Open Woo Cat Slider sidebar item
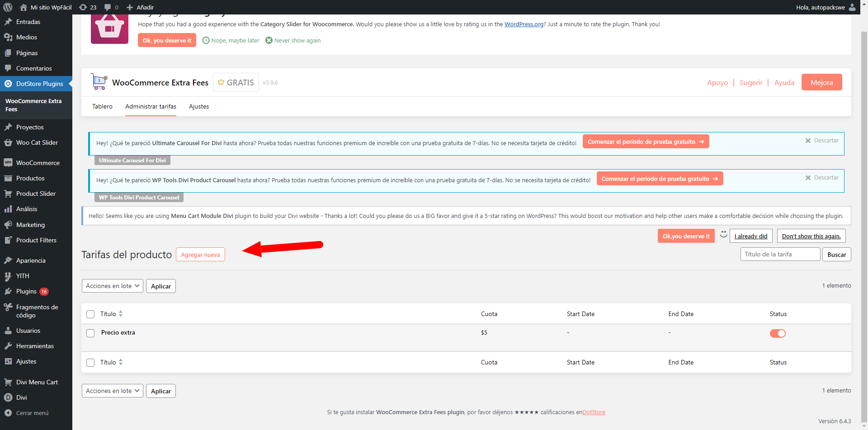 tap(37, 142)
